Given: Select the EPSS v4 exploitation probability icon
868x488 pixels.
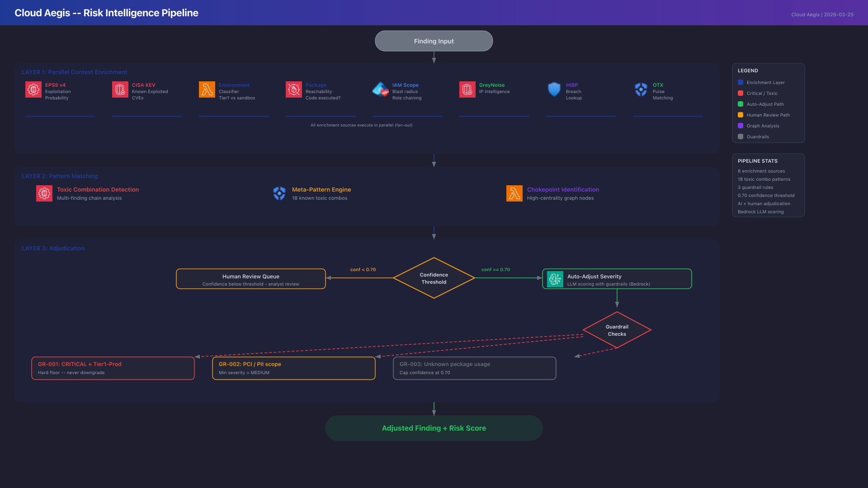Looking at the screenshot, I should (33, 89).
